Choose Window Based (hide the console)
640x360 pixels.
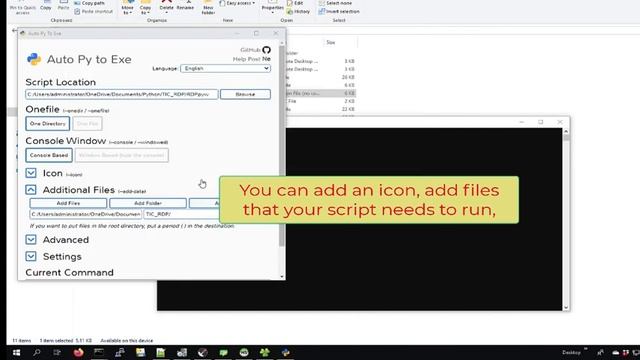122,155
